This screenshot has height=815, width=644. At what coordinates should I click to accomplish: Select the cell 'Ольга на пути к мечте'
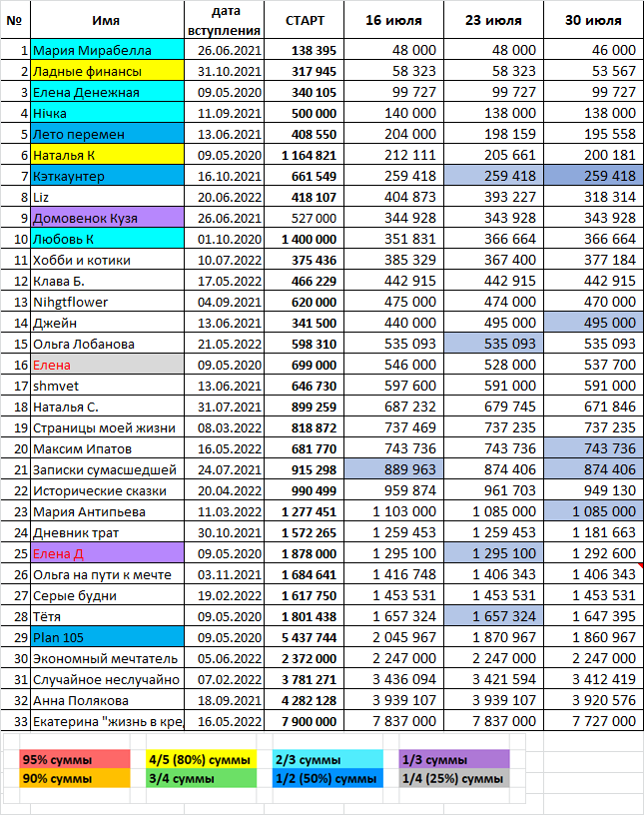[107, 574]
